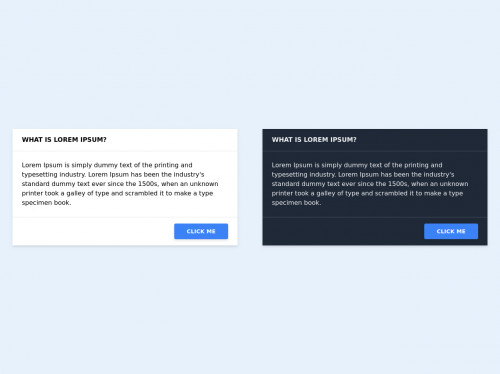Image resolution: width=500 pixels, height=374 pixels.
Task: Click the CLICK ME button on the dark card
Action: 451,231
